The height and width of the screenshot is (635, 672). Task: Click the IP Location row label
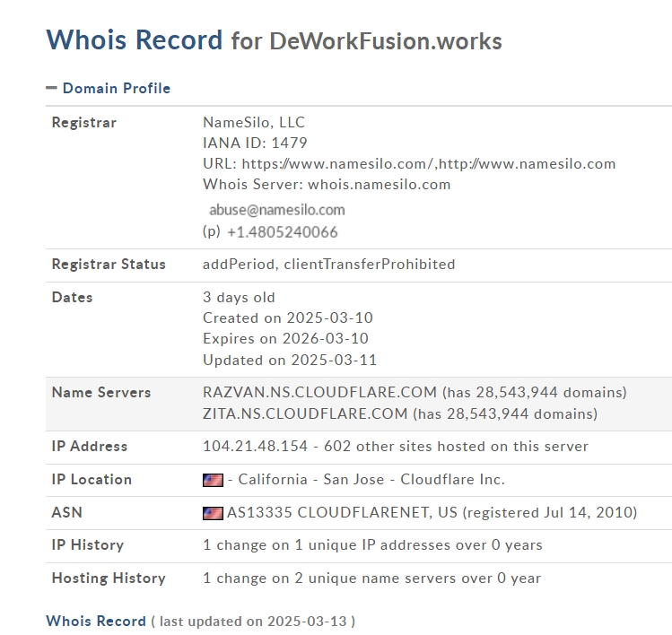point(92,480)
